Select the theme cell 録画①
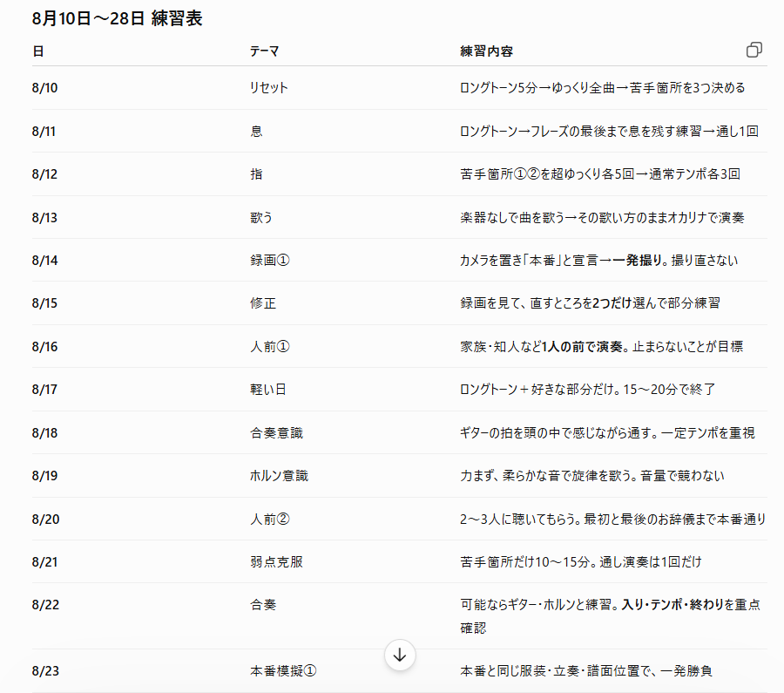 pyautogui.click(x=270, y=260)
